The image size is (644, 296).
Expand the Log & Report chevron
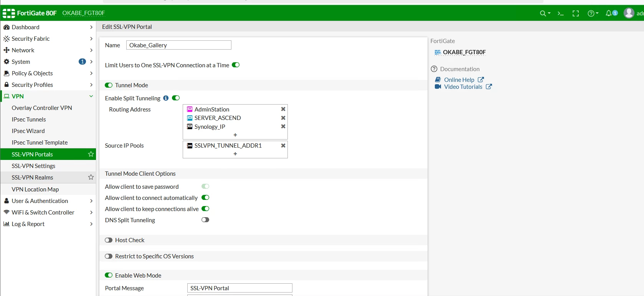pyautogui.click(x=91, y=224)
